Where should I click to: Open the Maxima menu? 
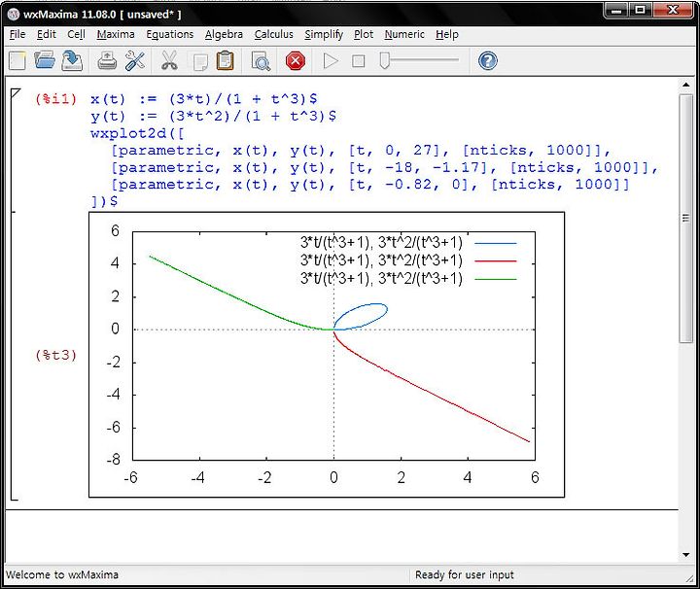coord(116,34)
